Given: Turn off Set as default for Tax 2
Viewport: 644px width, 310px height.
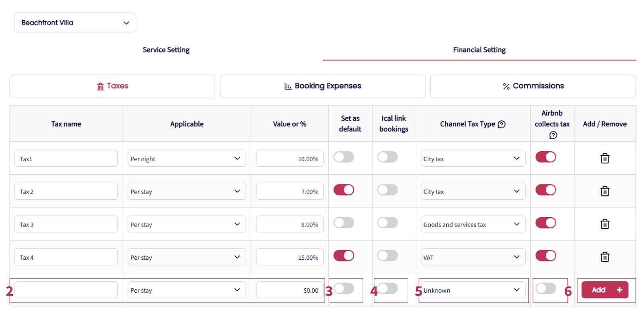Looking at the screenshot, I should pyautogui.click(x=344, y=190).
